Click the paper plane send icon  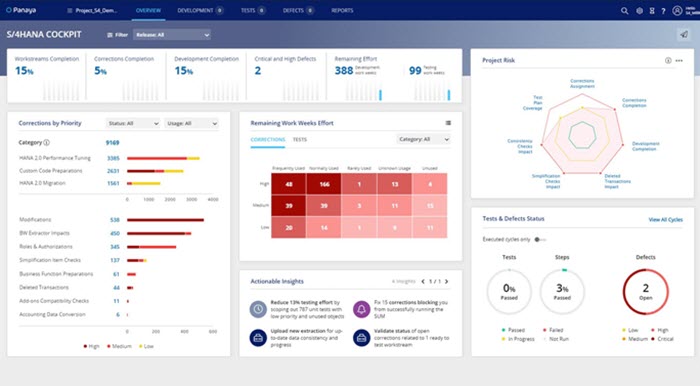684,34
